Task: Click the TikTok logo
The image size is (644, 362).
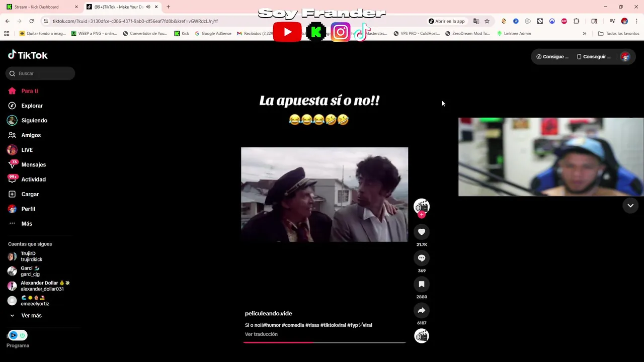Action: point(28,55)
